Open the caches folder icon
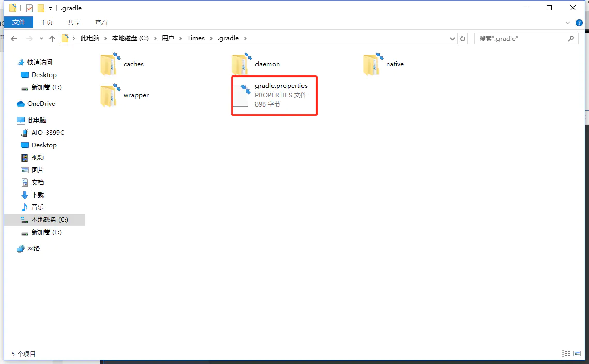This screenshot has width=589, height=364. [x=110, y=64]
